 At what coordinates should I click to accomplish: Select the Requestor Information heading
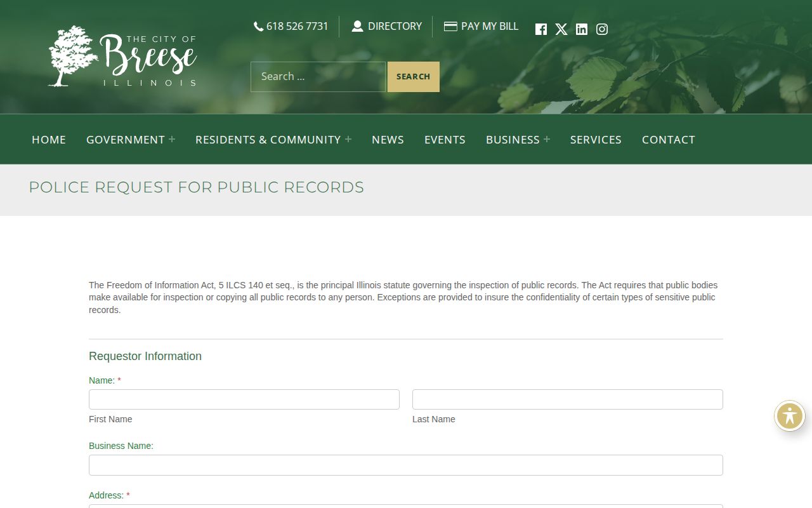coord(145,356)
